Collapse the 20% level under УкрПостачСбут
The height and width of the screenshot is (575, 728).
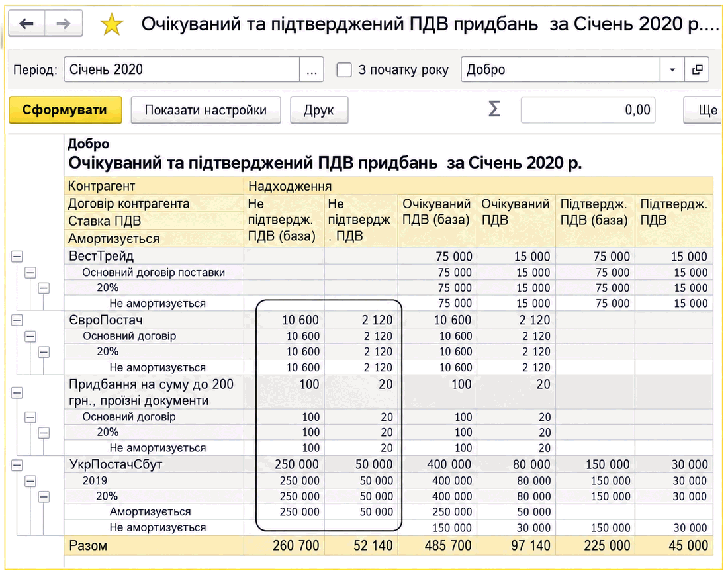coord(44,496)
